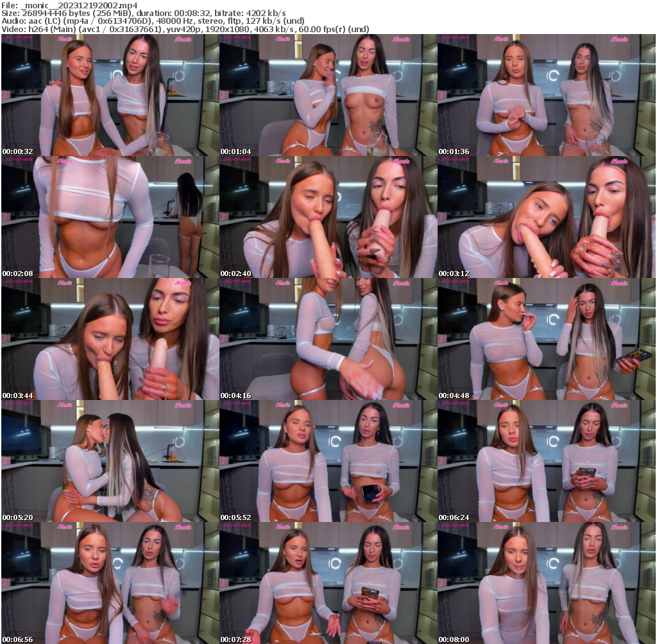Open the thumbnail at timestamp 00:02:08
Viewport: 657px width, 644px height.
(x=109, y=216)
